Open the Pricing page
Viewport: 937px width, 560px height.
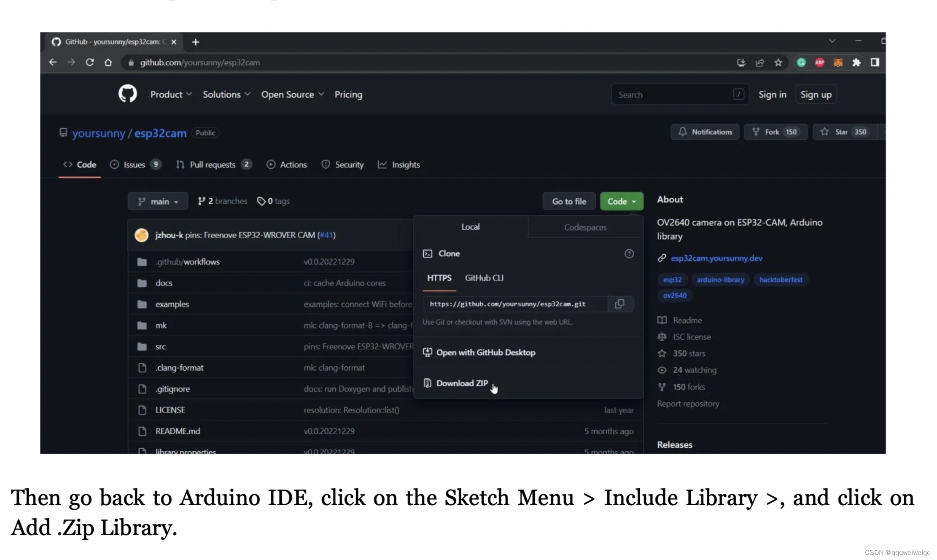click(x=348, y=94)
